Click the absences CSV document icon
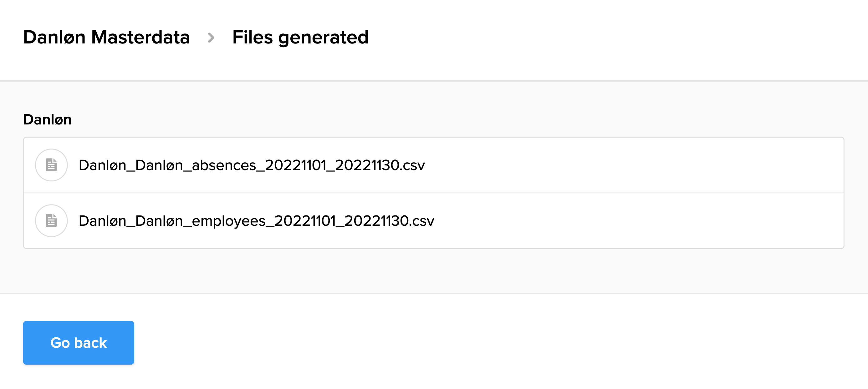 tap(51, 165)
